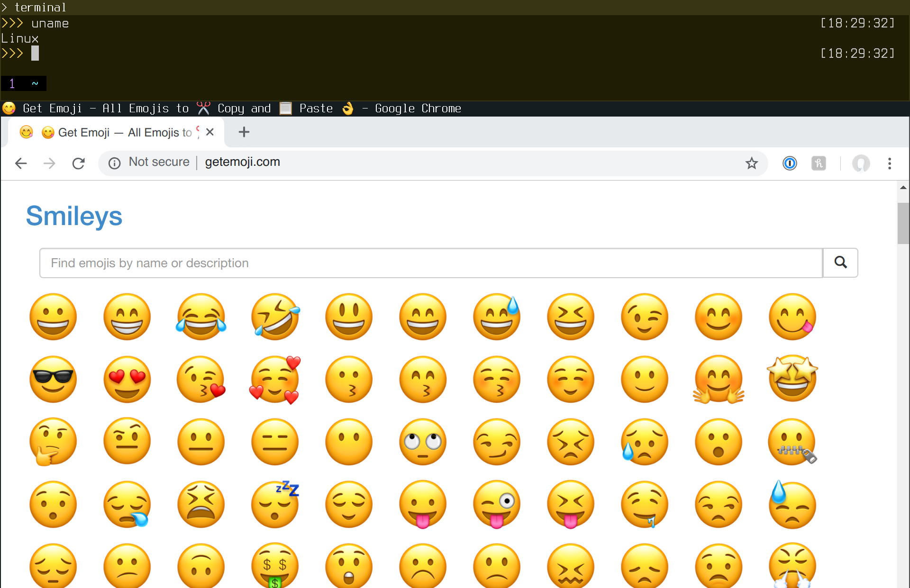The height and width of the screenshot is (588, 910).
Task: Close the Get Emoji browser tab
Action: pyautogui.click(x=210, y=132)
